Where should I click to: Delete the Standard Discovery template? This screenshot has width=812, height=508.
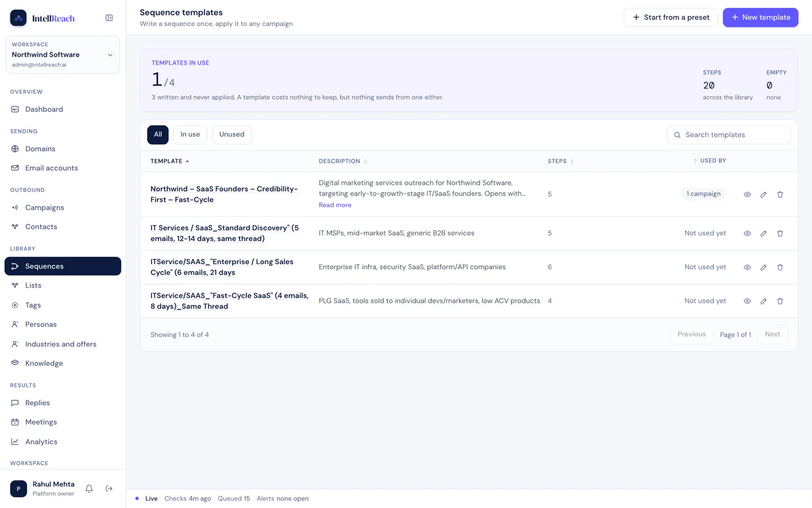[780, 234]
